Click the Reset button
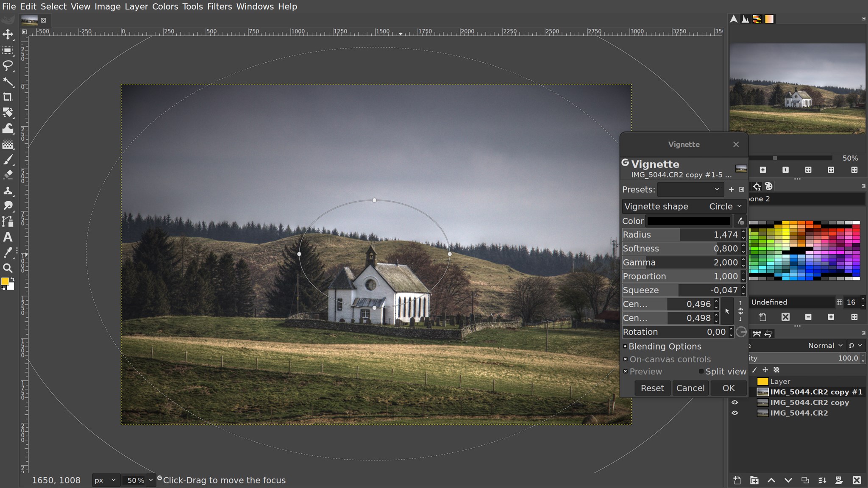Image resolution: width=868 pixels, height=488 pixels. (x=652, y=388)
